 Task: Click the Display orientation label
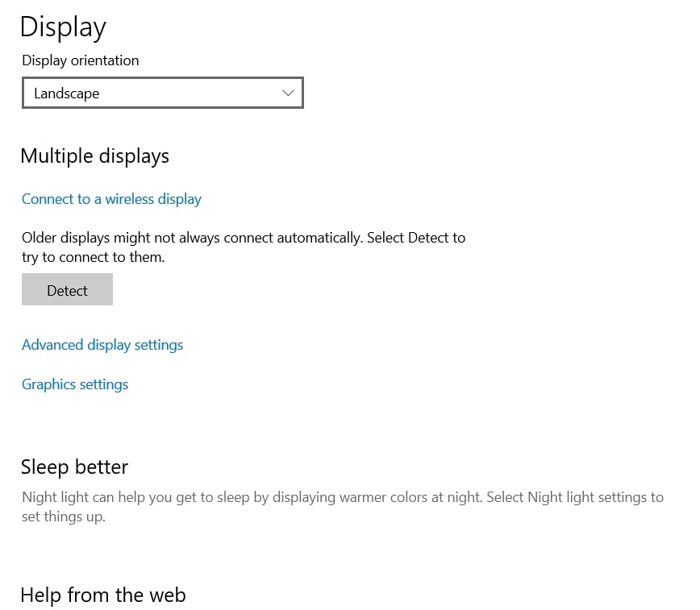pos(81,60)
